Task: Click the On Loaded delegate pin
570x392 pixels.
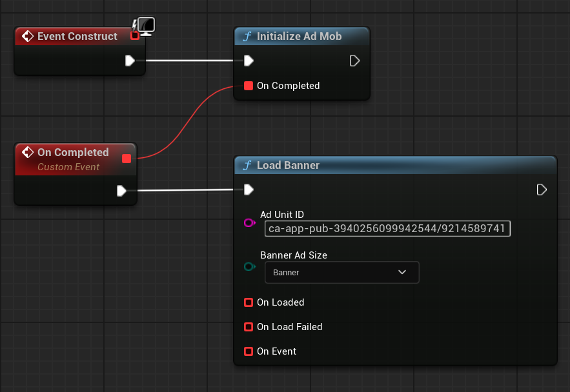Action: (249, 302)
